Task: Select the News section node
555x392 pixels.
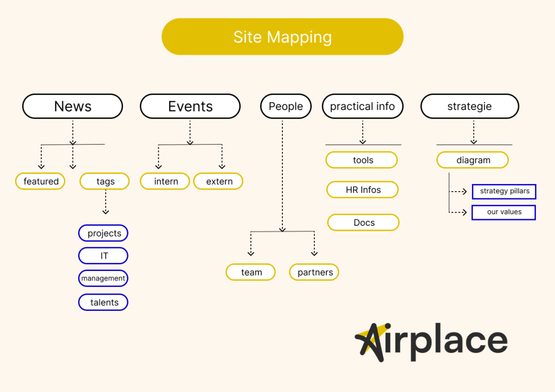Action: pyautogui.click(x=73, y=107)
